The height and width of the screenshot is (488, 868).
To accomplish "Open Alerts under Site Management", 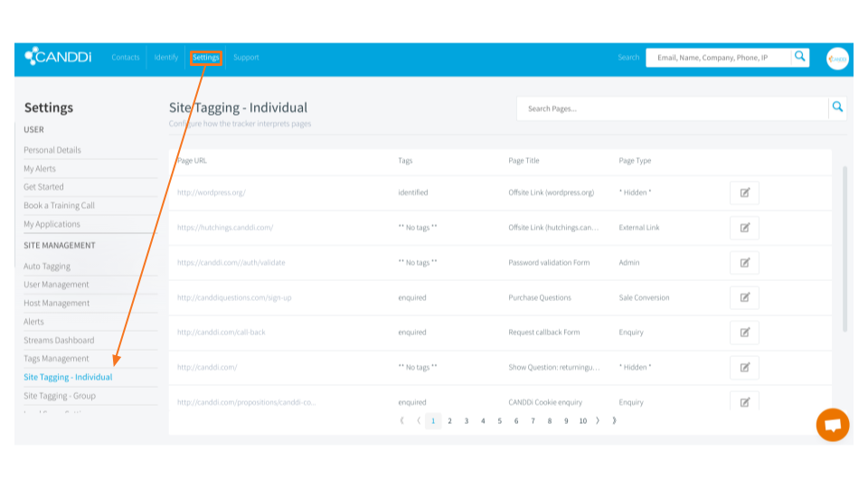I will click(33, 322).
